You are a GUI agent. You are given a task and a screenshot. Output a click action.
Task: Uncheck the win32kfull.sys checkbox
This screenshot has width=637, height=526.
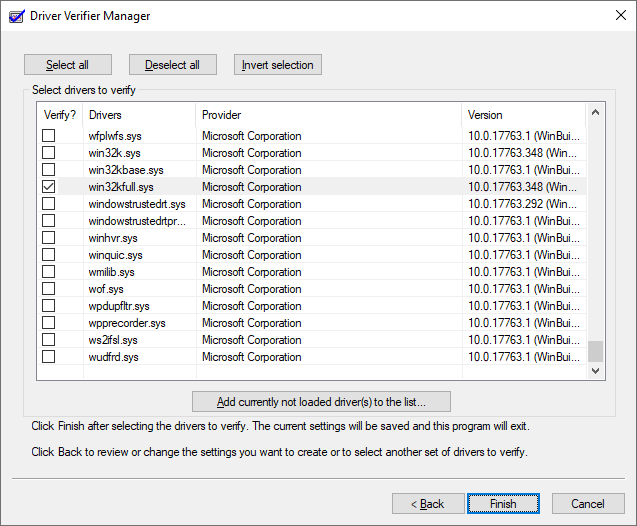click(48, 187)
